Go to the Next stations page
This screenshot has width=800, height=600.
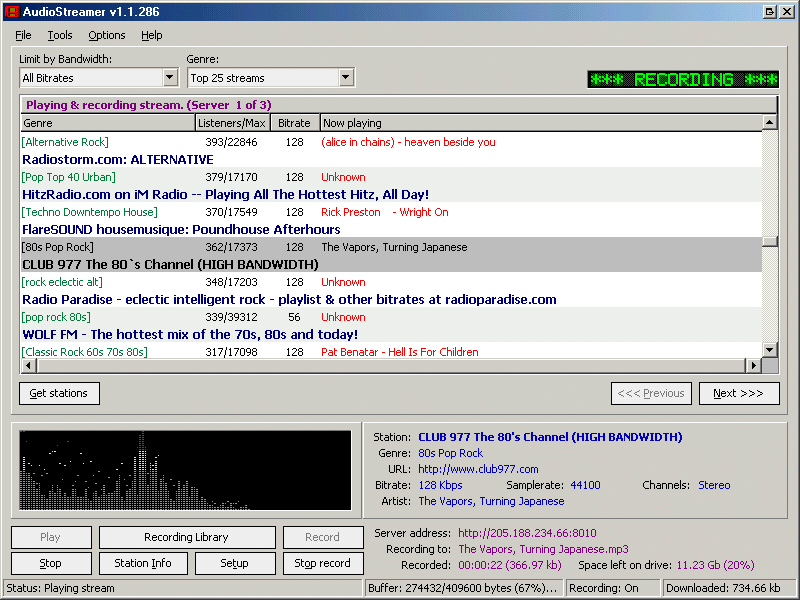739,393
